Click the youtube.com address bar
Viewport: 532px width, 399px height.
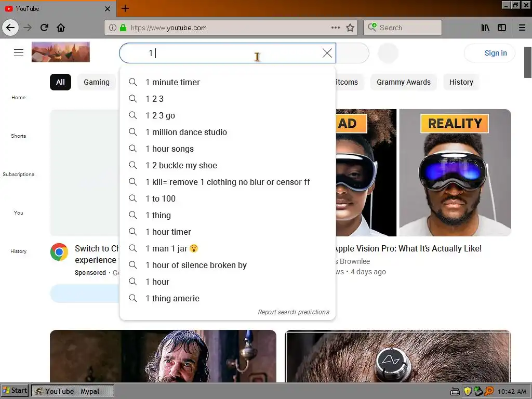coord(230,28)
